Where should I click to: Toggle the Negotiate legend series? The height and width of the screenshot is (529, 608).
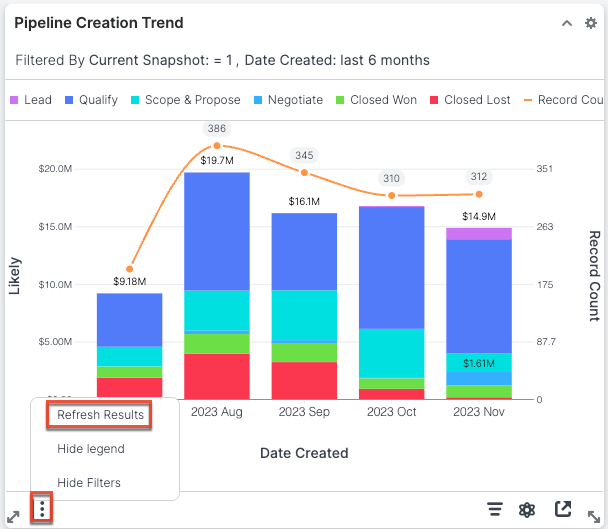point(289,100)
